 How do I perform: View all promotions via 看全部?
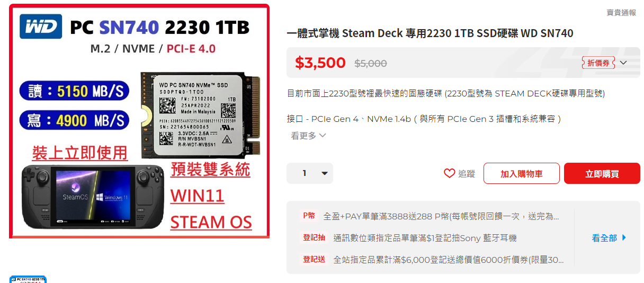(x=604, y=238)
